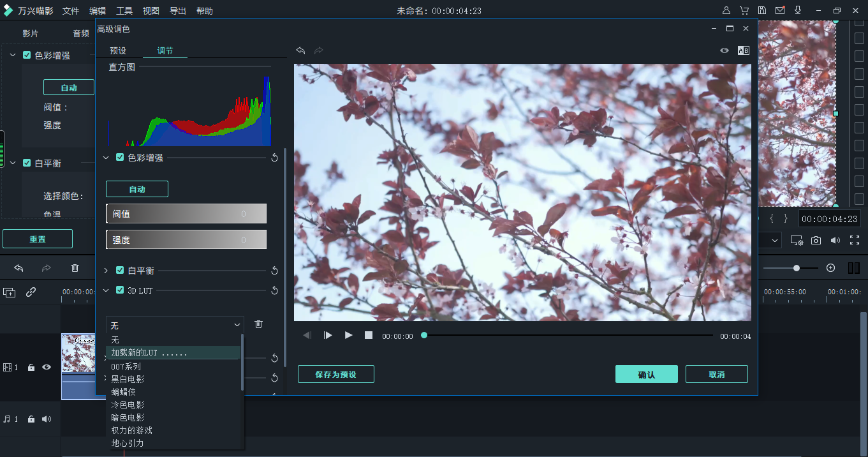This screenshot has width=868, height=457.
Task: Disable the 3D LUT checkbox
Action: coord(119,290)
